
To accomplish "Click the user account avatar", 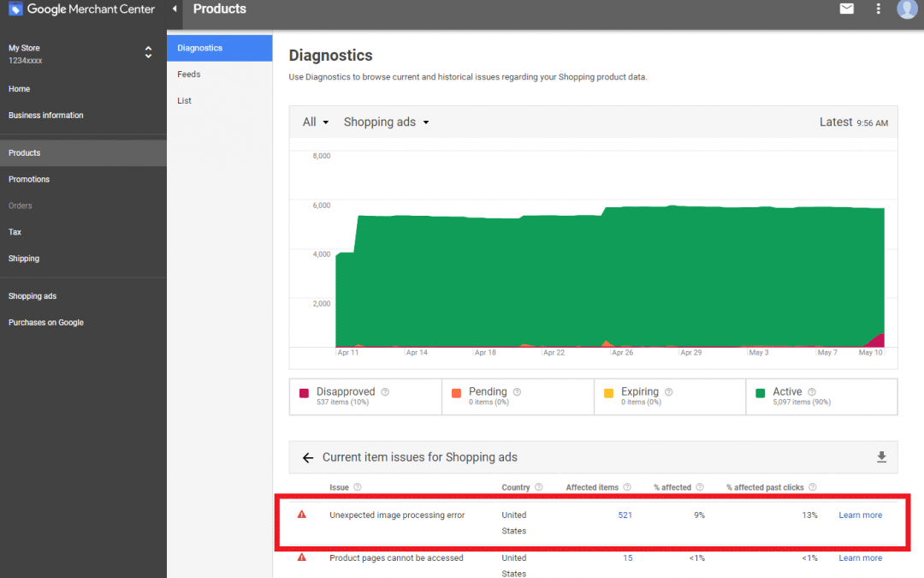I will pos(908,9).
